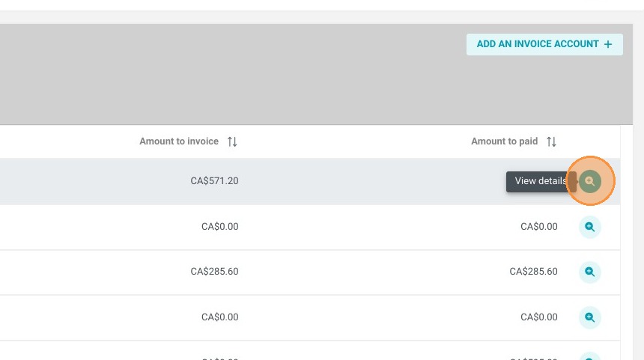Sort by Amount to paid column
Image resolution: width=644 pixels, height=360 pixels.
click(551, 141)
